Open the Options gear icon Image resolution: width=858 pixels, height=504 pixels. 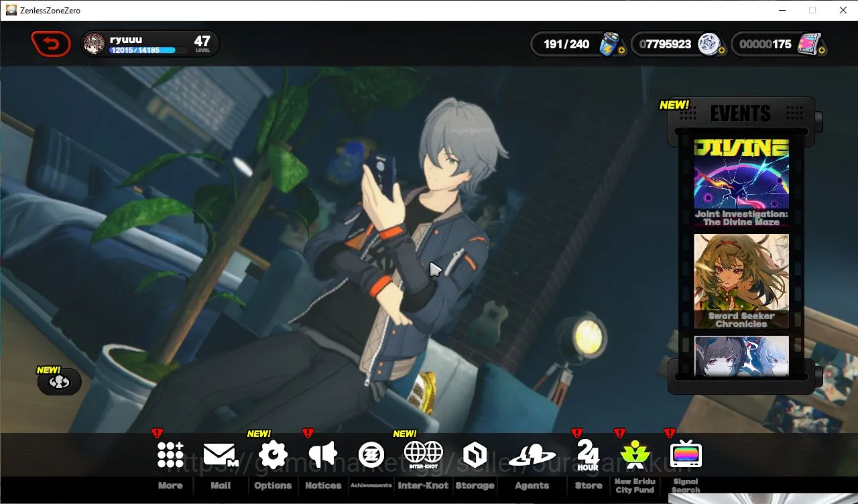tap(273, 454)
